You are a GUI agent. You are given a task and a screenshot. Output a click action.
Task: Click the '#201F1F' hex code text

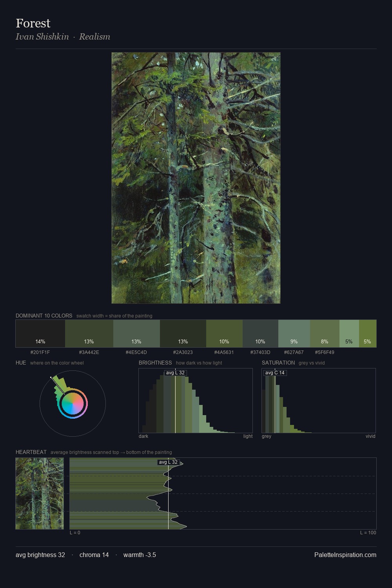click(40, 352)
